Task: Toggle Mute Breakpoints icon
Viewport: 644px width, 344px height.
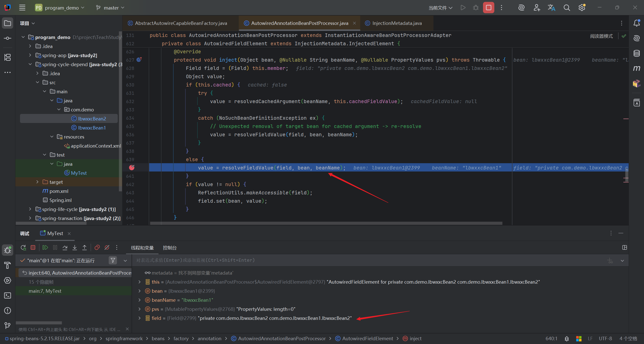Action: tap(107, 248)
